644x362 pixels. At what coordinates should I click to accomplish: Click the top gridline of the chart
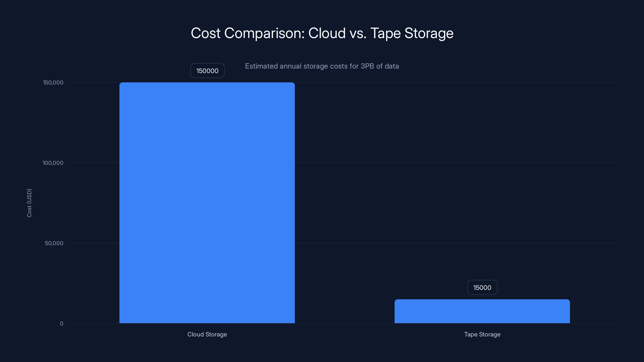pos(450,82)
